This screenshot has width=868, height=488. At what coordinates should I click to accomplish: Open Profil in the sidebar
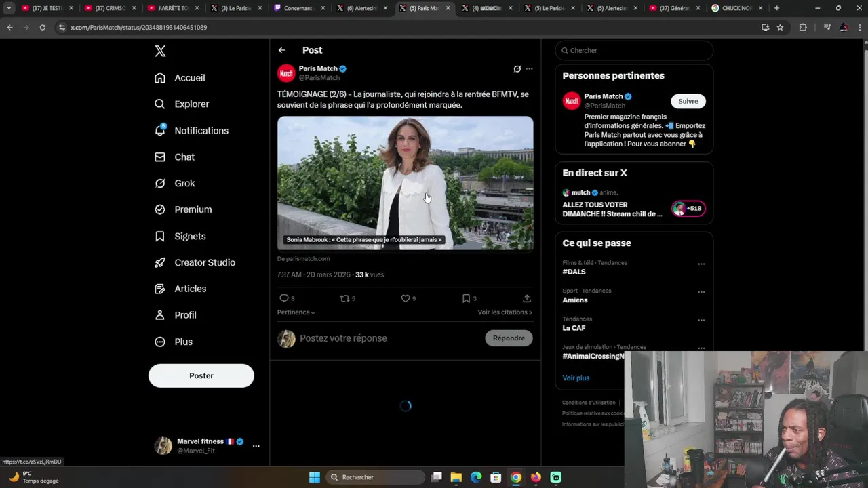[175, 316]
